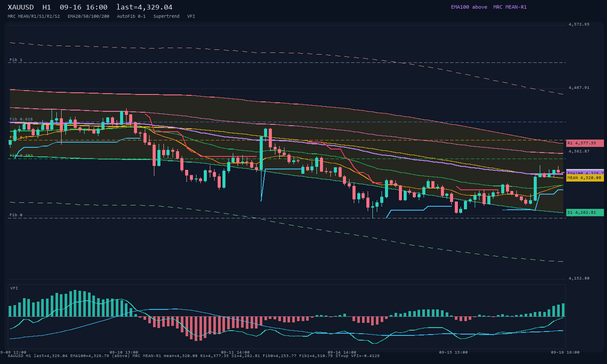
Task: Click the 'VFI=-0.4129' value in the bottom status line
Action: click(x=366, y=356)
